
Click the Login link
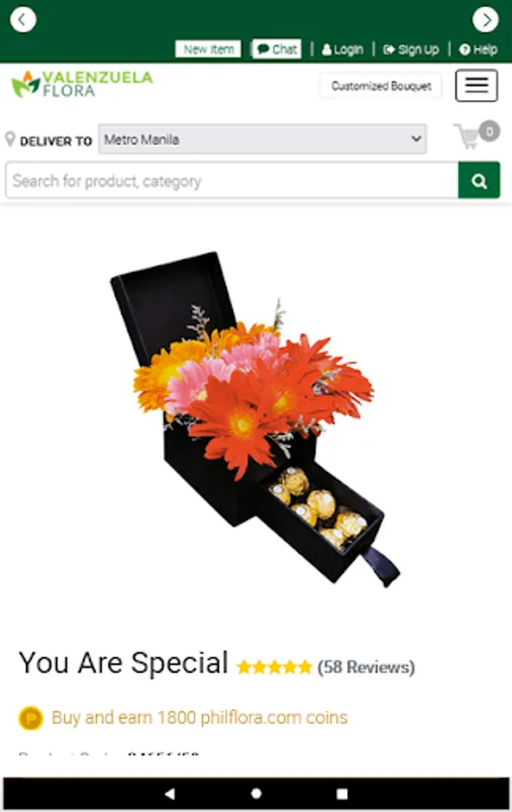coord(343,50)
